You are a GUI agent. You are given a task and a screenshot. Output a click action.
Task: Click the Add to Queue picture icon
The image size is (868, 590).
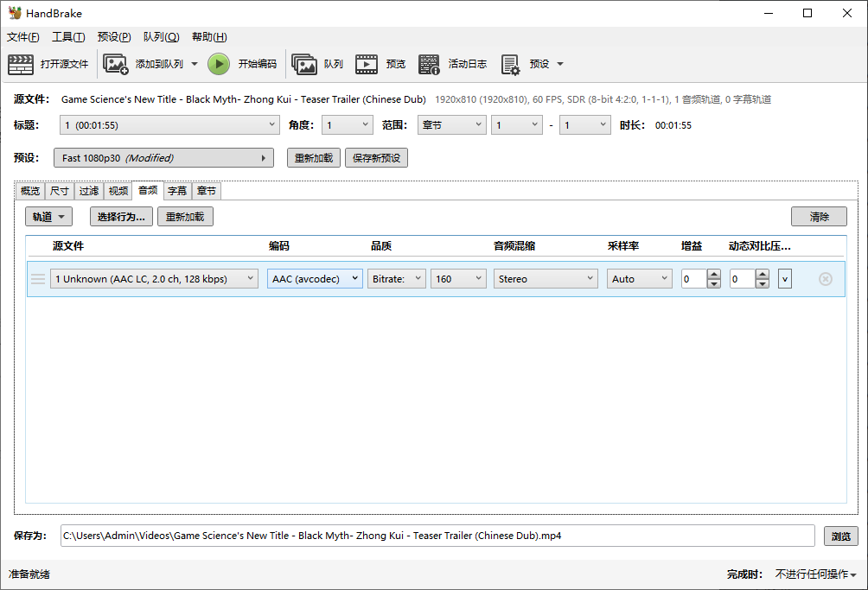pyautogui.click(x=116, y=64)
